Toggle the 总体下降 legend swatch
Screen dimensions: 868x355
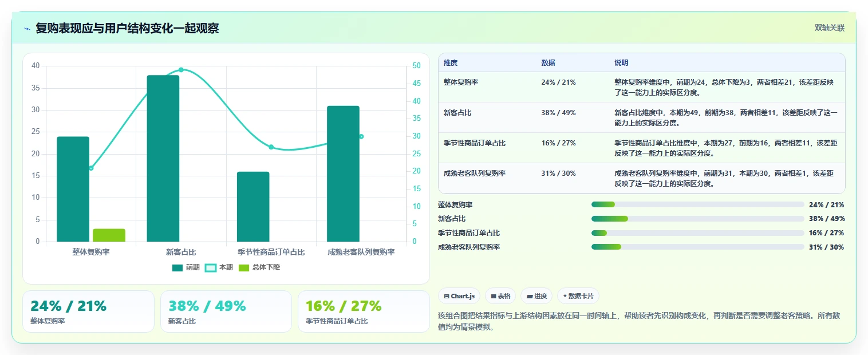243,267
